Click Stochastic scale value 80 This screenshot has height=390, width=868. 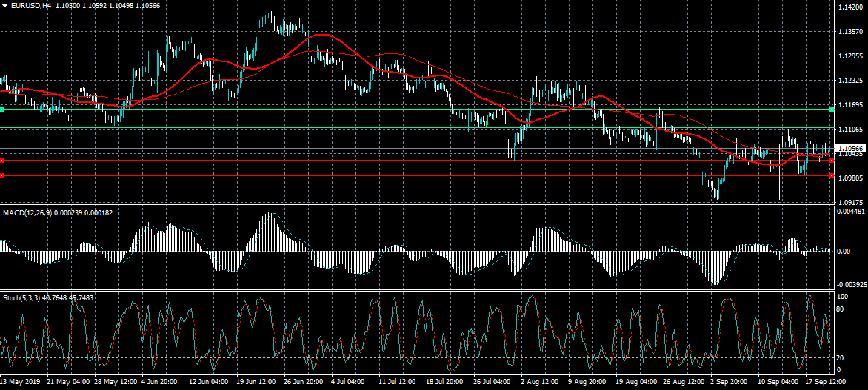click(x=841, y=308)
